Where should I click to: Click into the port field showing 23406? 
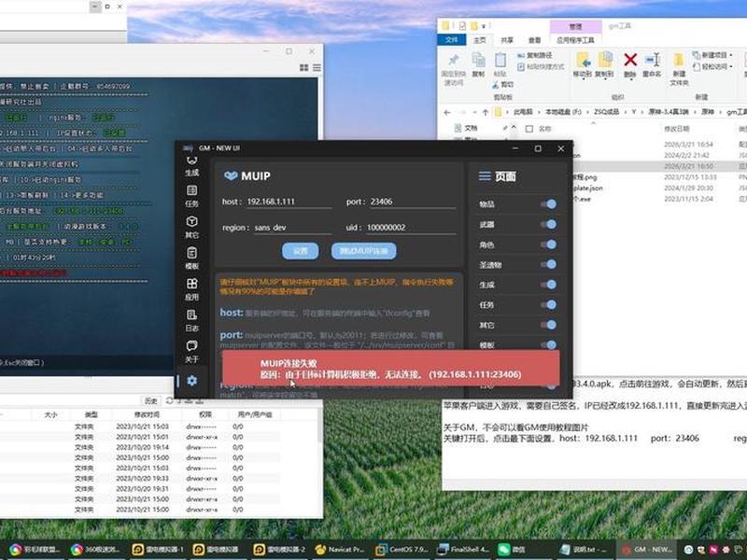tap(413, 202)
